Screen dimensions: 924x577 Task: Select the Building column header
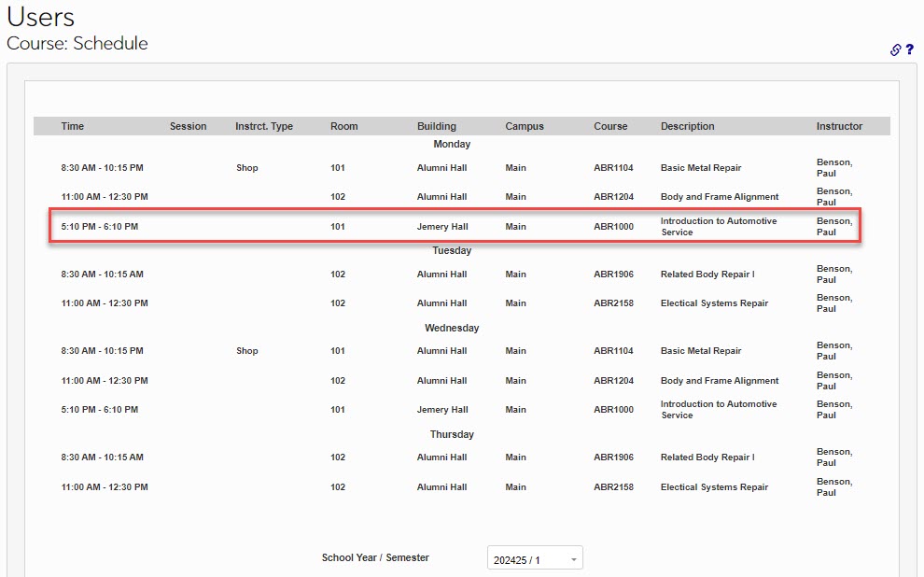(437, 126)
